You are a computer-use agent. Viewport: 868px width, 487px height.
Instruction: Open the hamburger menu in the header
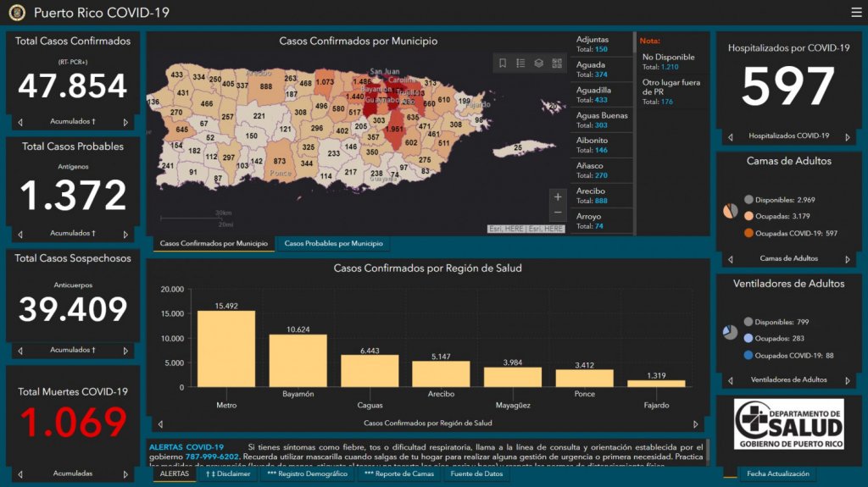[855, 12]
